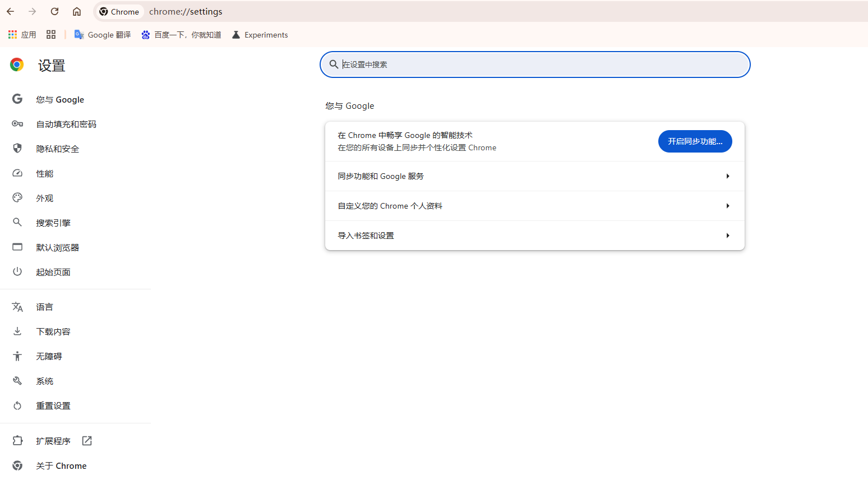868x498 pixels.
Task: Open the home page icon
Action: [77, 11]
